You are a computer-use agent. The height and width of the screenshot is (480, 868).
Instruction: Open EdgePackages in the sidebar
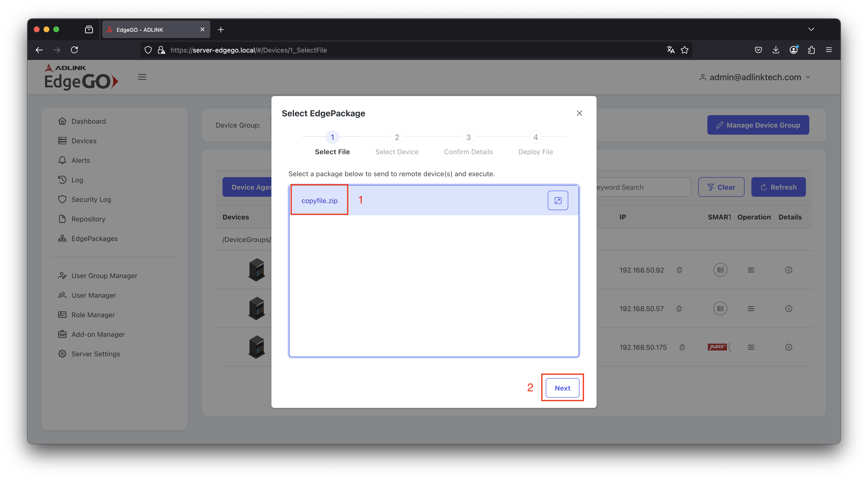click(x=94, y=239)
